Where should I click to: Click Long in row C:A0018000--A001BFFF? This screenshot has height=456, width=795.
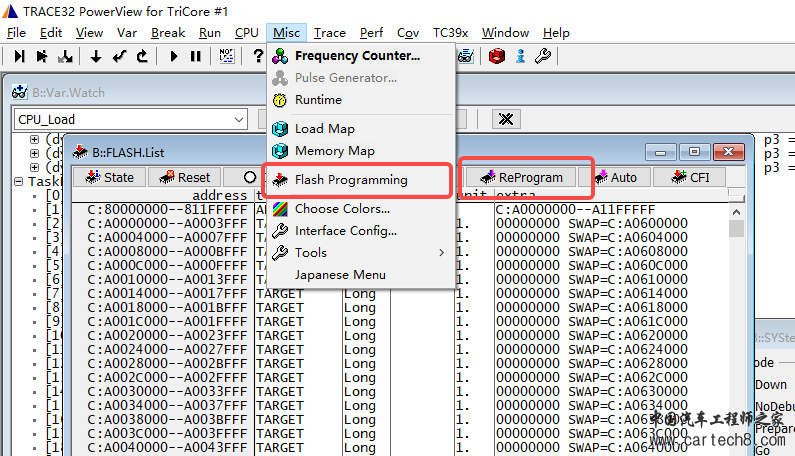[359, 308]
